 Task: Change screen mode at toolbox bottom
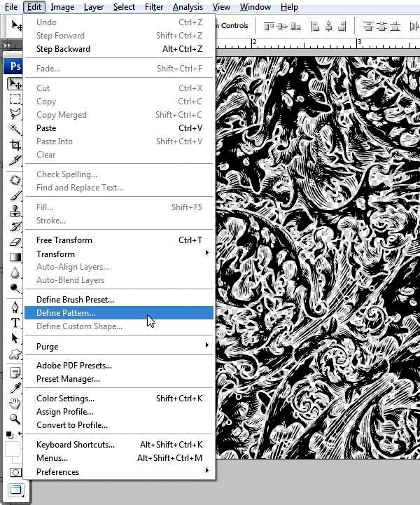pyautogui.click(x=15, y=490)
